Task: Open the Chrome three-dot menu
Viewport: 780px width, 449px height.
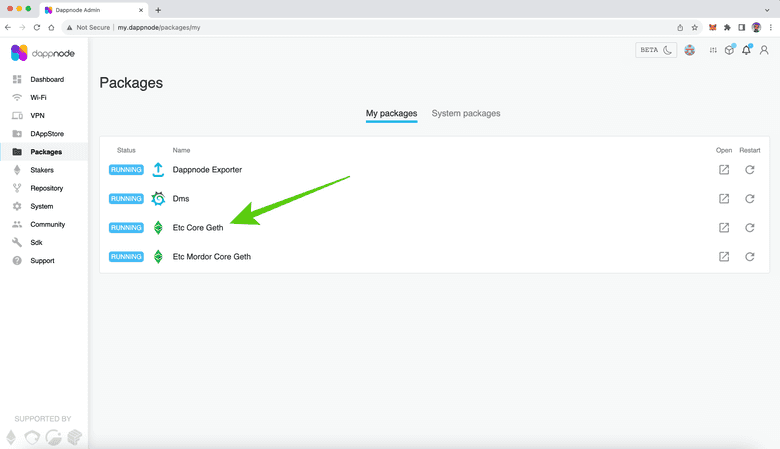Action: click(770, 27)
